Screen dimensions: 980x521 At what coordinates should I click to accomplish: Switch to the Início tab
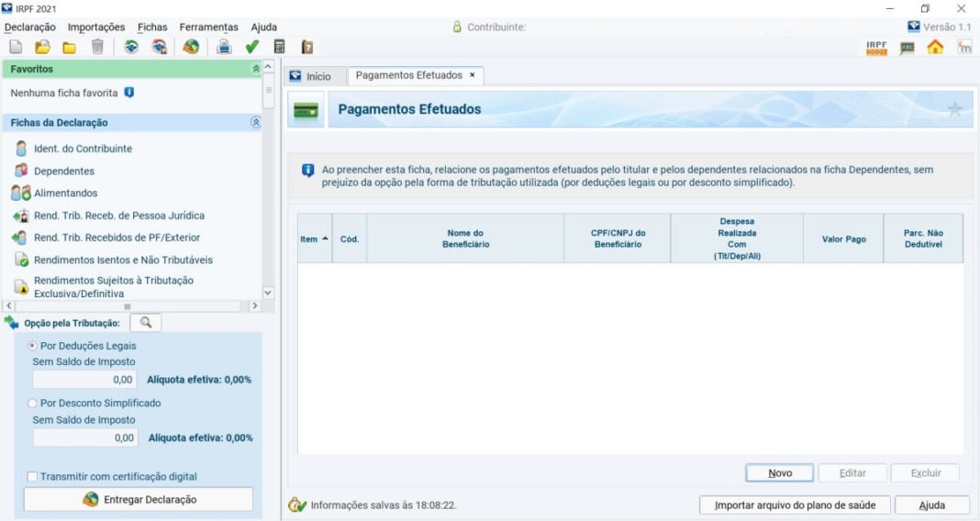[x=316, y=76]
